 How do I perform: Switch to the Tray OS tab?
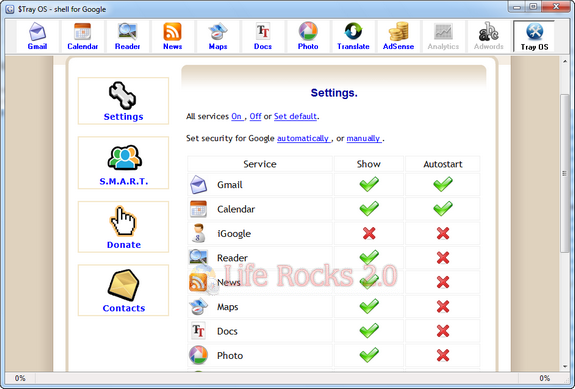534,37
